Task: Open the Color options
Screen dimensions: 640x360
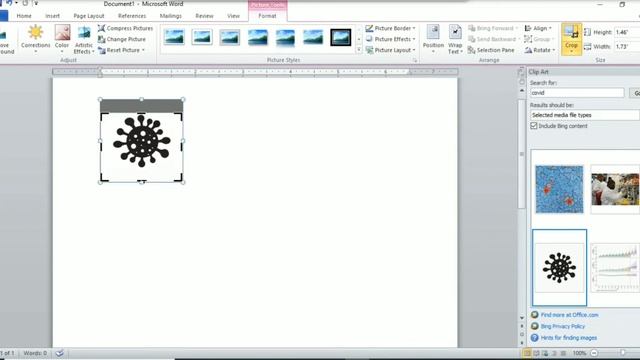Action: click(x=62, y=39)
